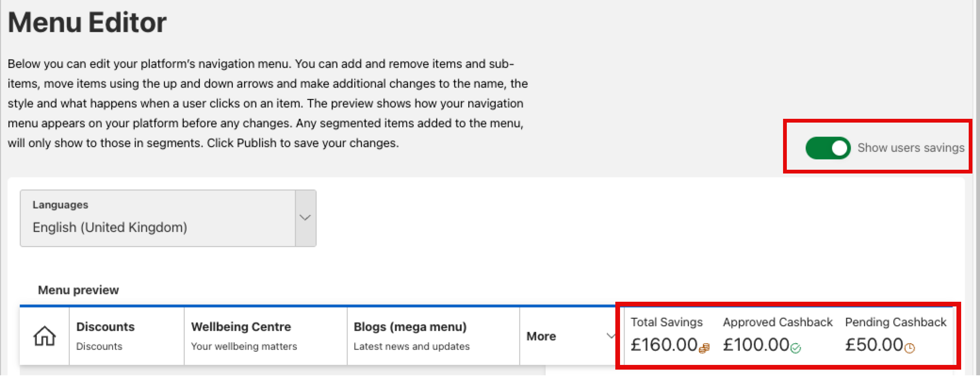Image resolution: width=980 pixels, height=380 pixels.
Task: Toggle the Show users savings switch
Action: [828, 148]
